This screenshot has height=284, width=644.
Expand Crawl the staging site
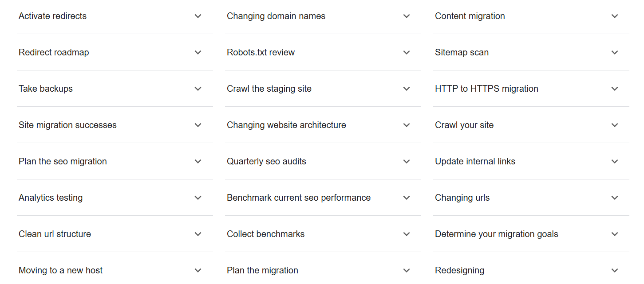point(406,89)
